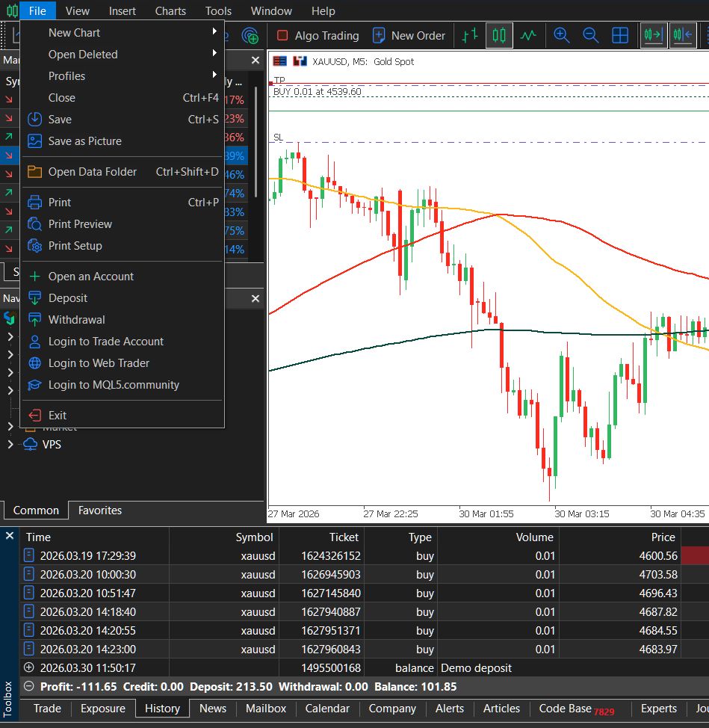Click Login to Web Trader
This screenshot has width=709, height=728.
point(99,363)
